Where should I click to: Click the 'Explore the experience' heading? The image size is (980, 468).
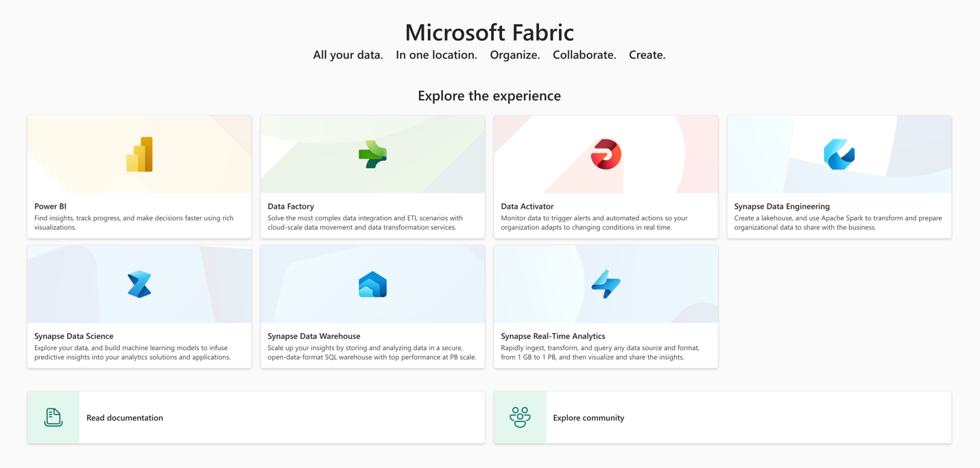pyautogui.click(x=490, y=95)
